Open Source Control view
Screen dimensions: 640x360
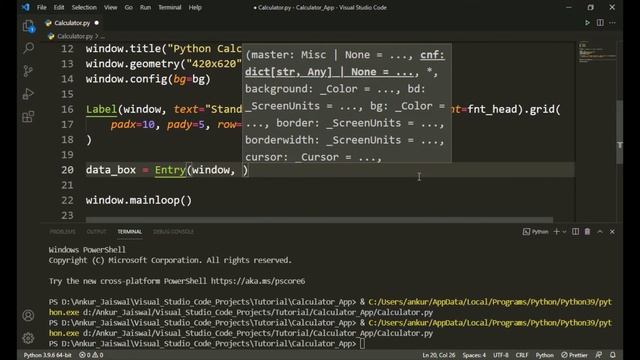(x=28, y=71)
